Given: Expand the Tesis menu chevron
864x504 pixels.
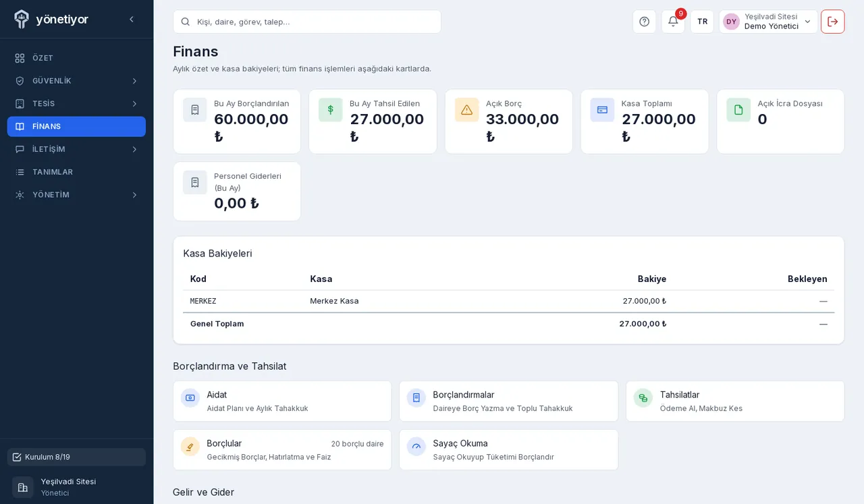Looking at the screenshot, I should pos(134,104).
